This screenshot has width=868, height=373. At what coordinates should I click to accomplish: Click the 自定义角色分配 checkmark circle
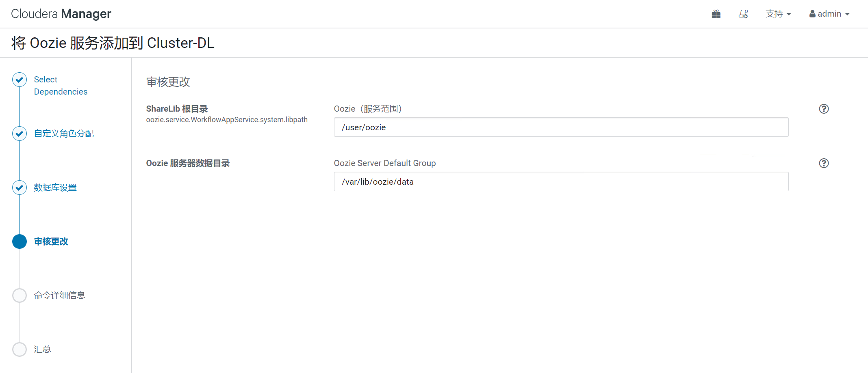20,134
